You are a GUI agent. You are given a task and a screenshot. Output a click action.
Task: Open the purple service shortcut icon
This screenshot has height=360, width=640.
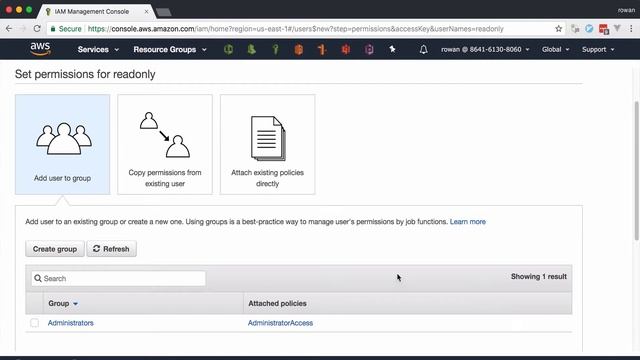[x=369, y=49]
